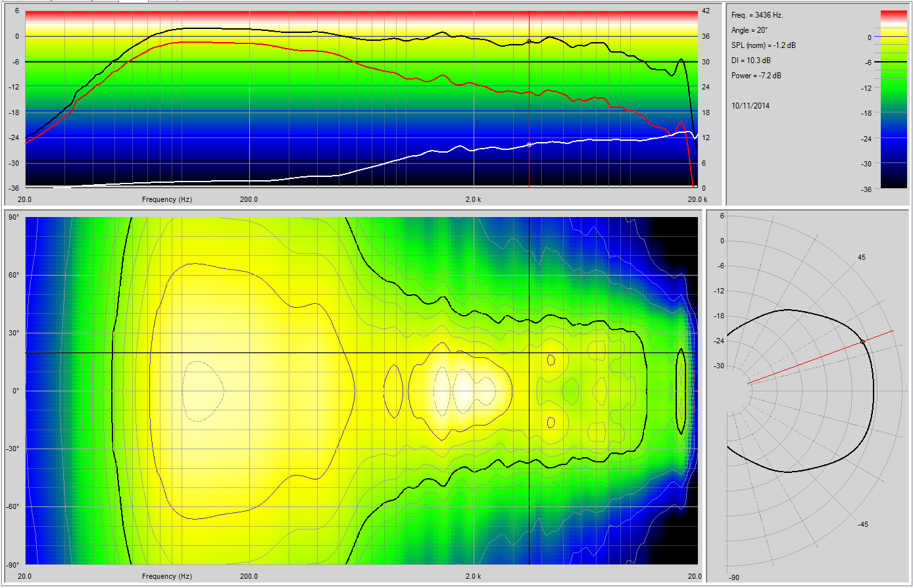Click the SPL (norm) = -1.2 dB readout
913x588 pixels.
(763, 45)
